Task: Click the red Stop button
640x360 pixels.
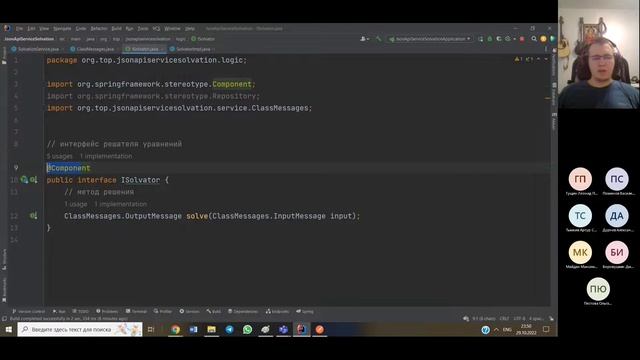Action: pos(522,39)
